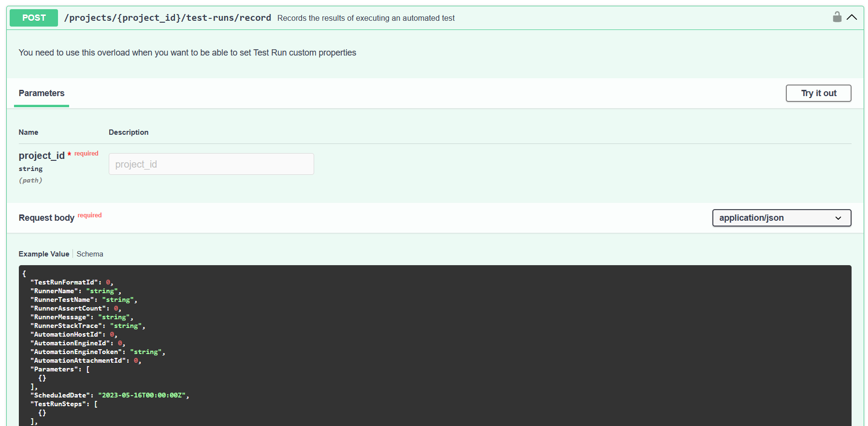Click the endpoint summary about recording results
The width and height of the screenshot is (868, 426).
click(x=366, y=18)
